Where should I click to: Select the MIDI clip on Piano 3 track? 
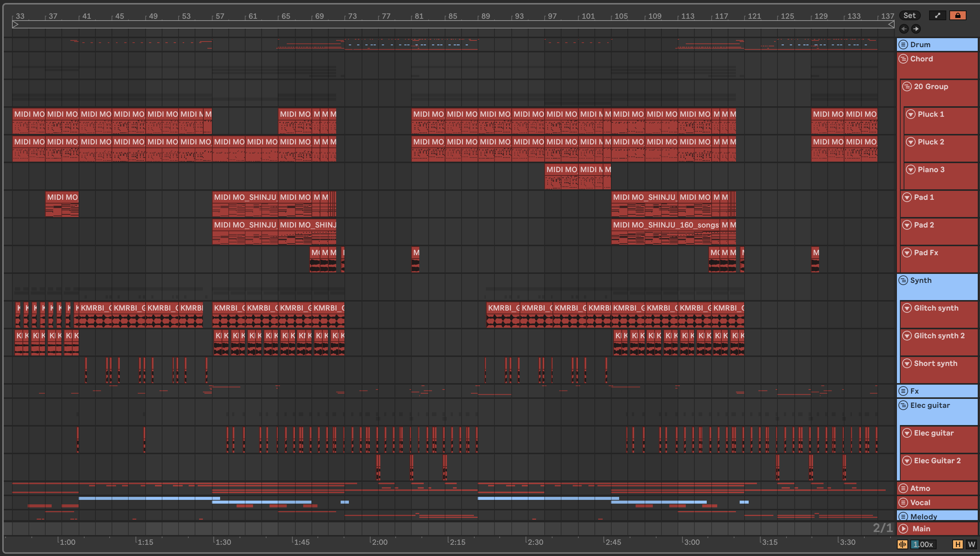561,169
